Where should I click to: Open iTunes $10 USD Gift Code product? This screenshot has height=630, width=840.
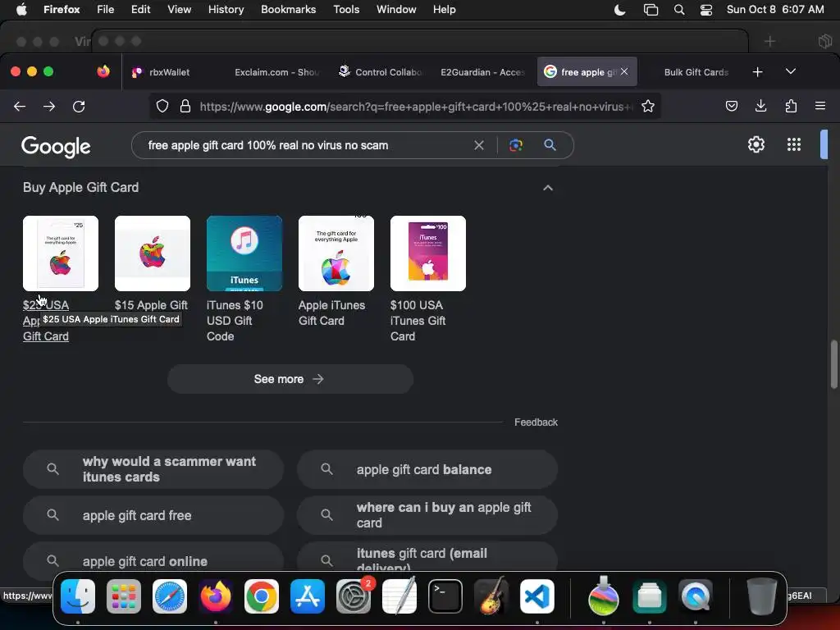[x=235, y=321]
